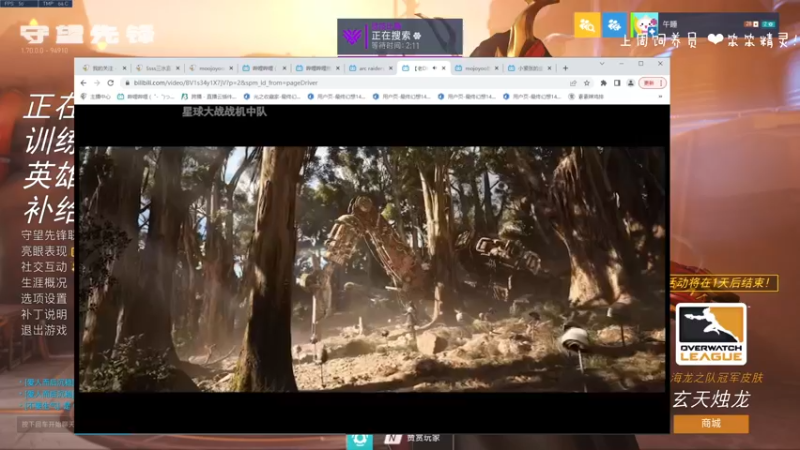Open Overwatch social blue group icon
The height and width of the screenshot is (450, 800).
[614, 24]
